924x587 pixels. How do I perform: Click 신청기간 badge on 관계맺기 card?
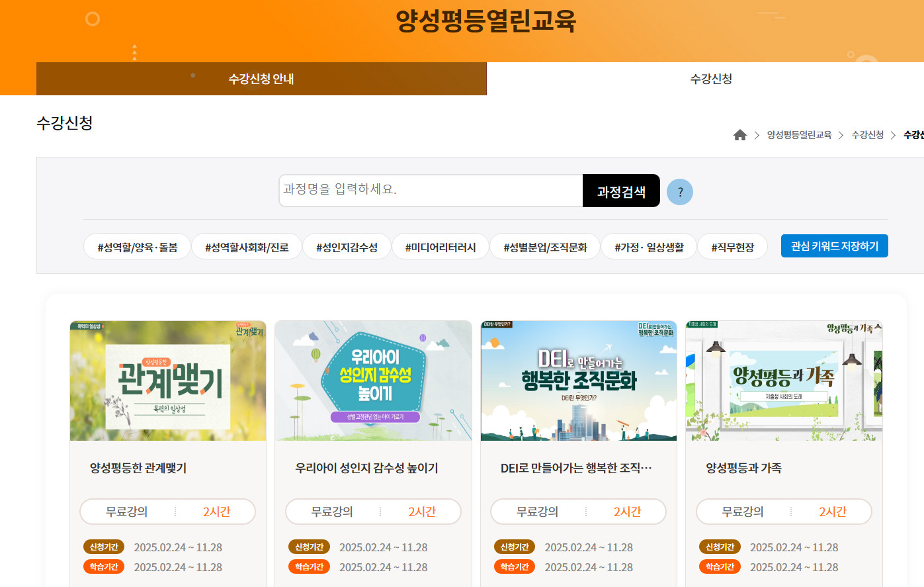pyautogui.click(x=104, y=547)
